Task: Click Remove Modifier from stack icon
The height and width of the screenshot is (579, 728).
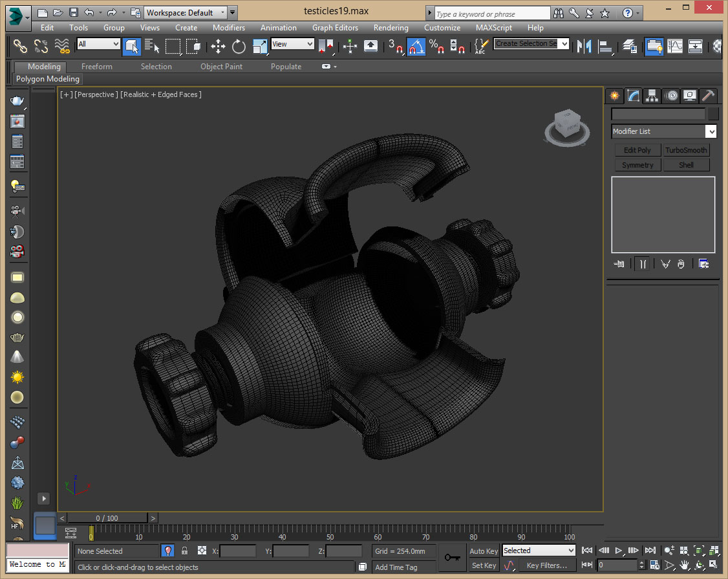Action: pos(681,264)
